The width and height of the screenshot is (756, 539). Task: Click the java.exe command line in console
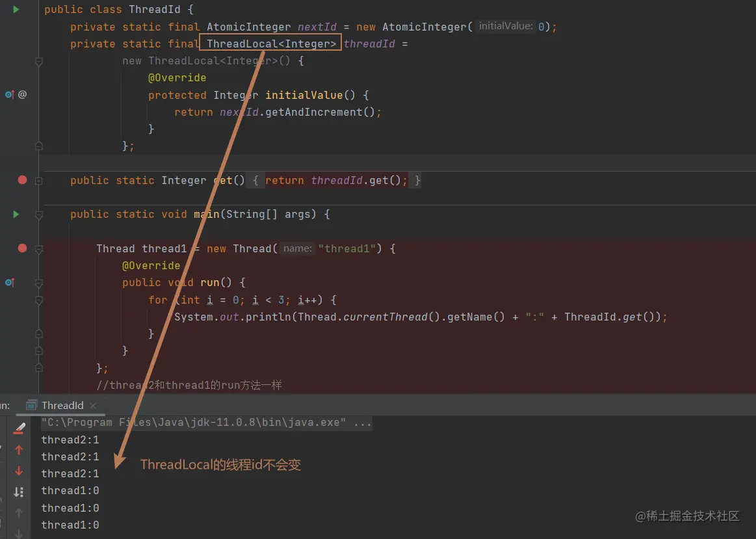[x=206, y=423]
